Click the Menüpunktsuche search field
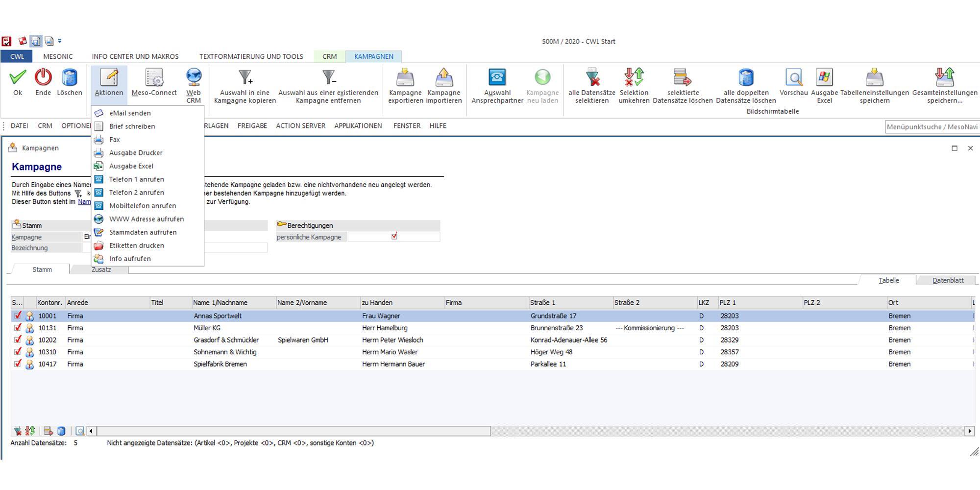This screenshot has width=980, height=490. coord(932,127)
